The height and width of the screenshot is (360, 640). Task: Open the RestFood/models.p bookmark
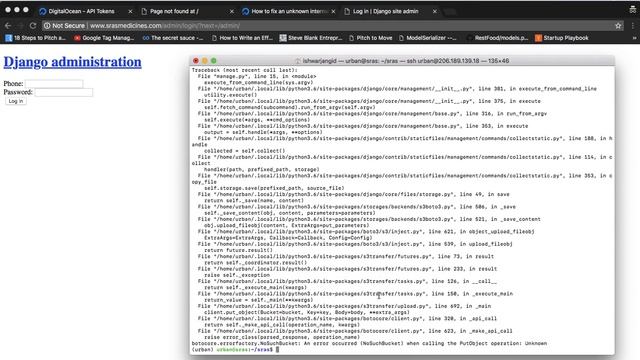coord(498,38)
